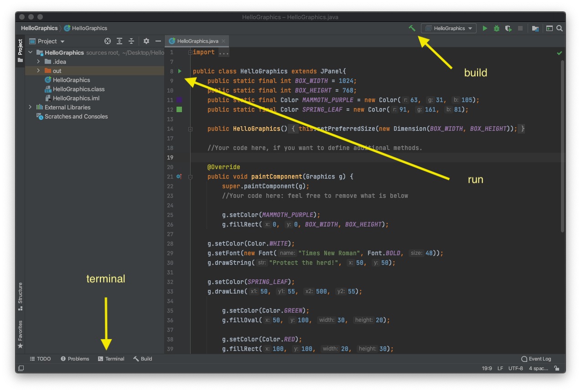Click the tool window quick access icon
This screenshot has height=392, width=581.
pos(21,368)
